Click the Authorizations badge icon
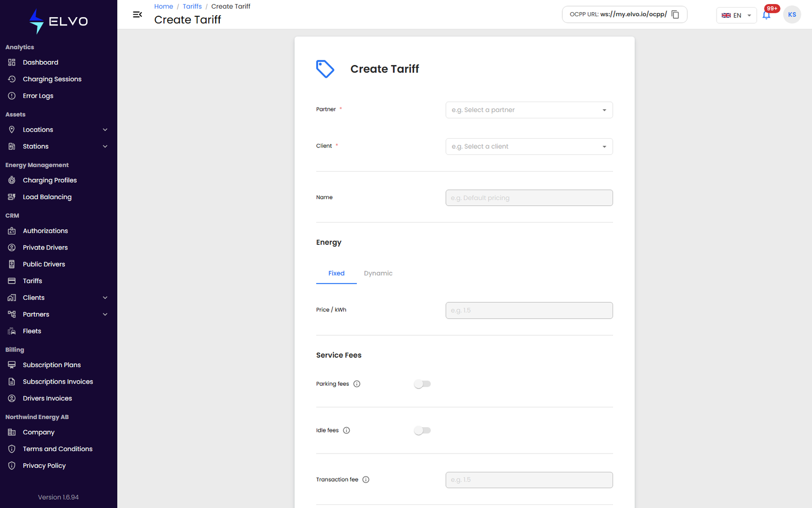812x508 pixels. pos(12,231)
